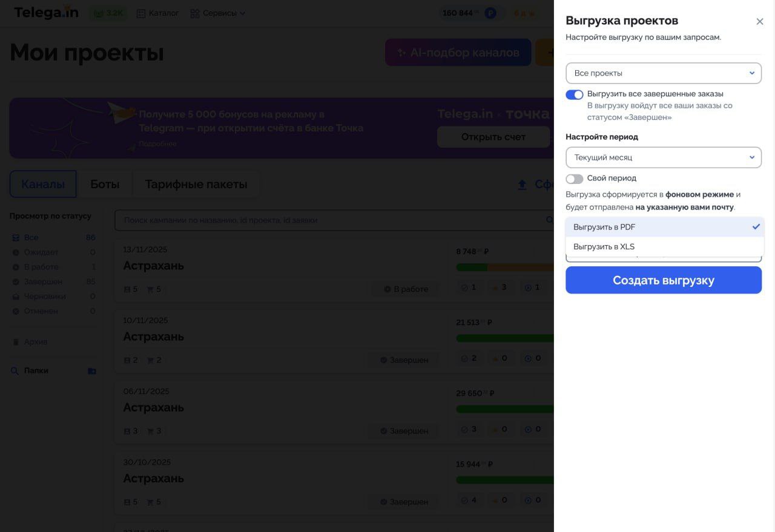
Task: Click the Telega.in logo
Action: (x=46, y=13)
